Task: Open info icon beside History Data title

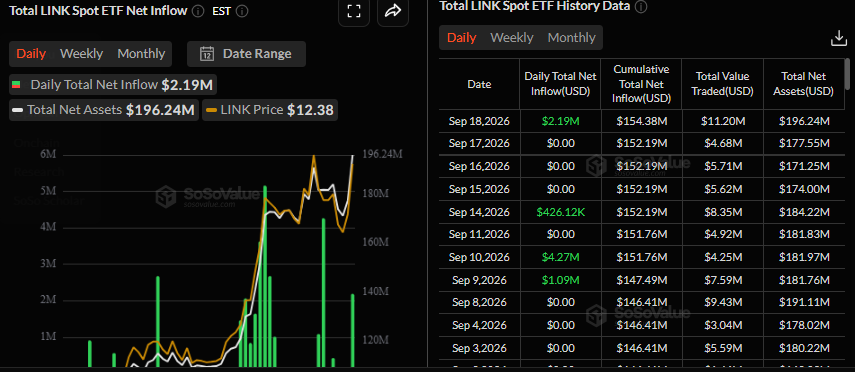Action: click(641, 7)
